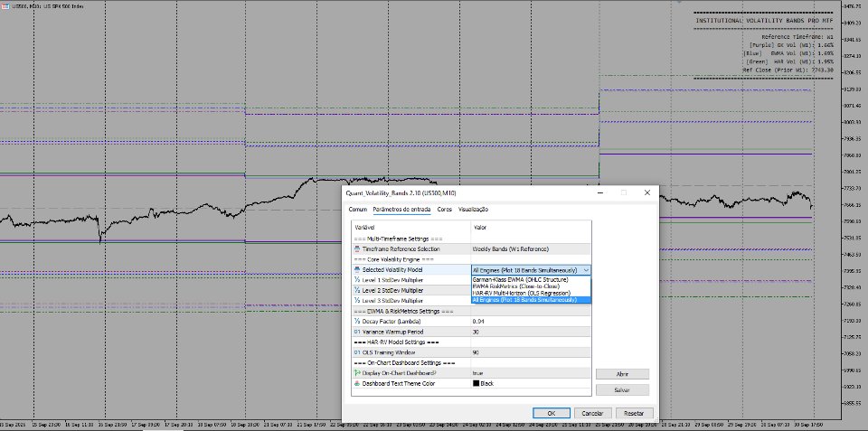Reset parameters with the Resetar button
The image size is (868, 431).
point(634,413)
